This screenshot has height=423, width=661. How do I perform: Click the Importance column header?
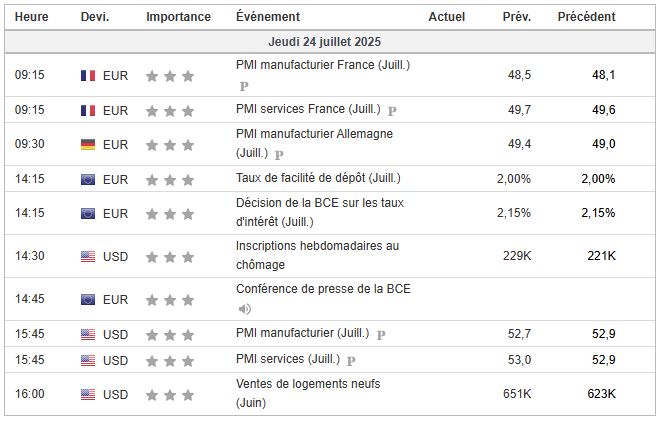coord(178,17)
